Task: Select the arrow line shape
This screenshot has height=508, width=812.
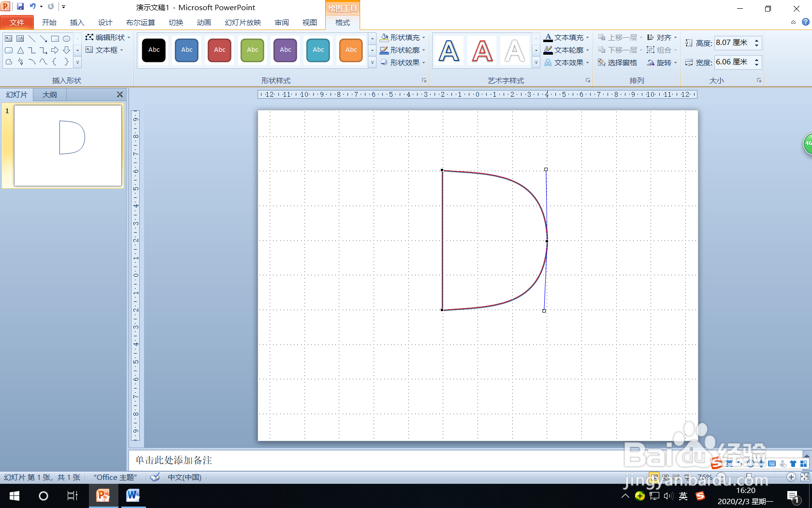Action: (43, 39)
